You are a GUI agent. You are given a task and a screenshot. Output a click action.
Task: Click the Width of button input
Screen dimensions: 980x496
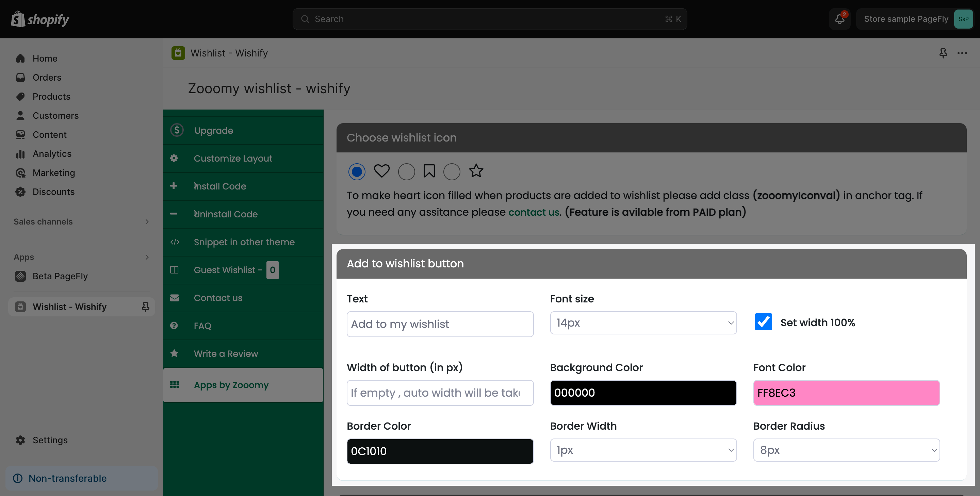(x=440, y=393)
